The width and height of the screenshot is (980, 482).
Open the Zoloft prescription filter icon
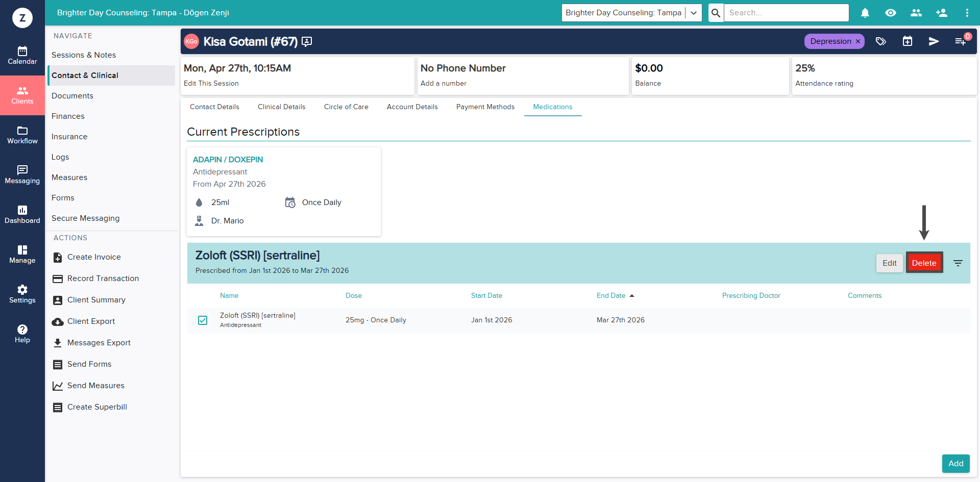coord(958,263)
